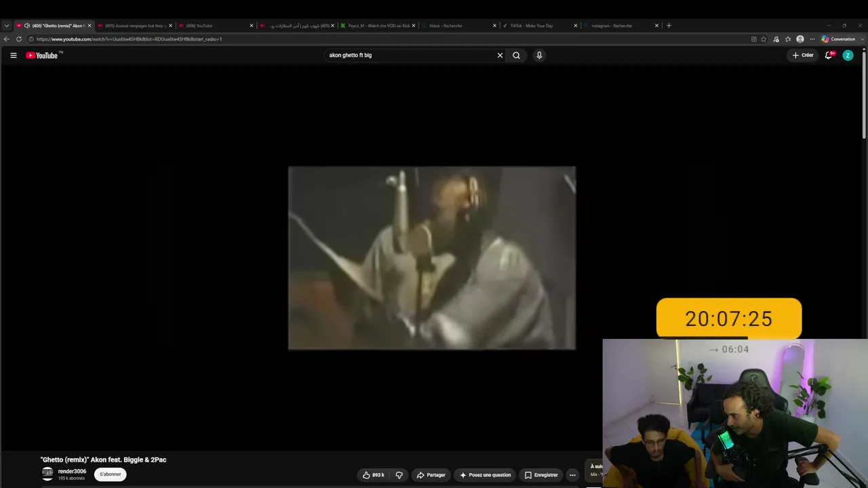View site information lock icon
This screenshot has height=488, width=868.
point(31,39)
